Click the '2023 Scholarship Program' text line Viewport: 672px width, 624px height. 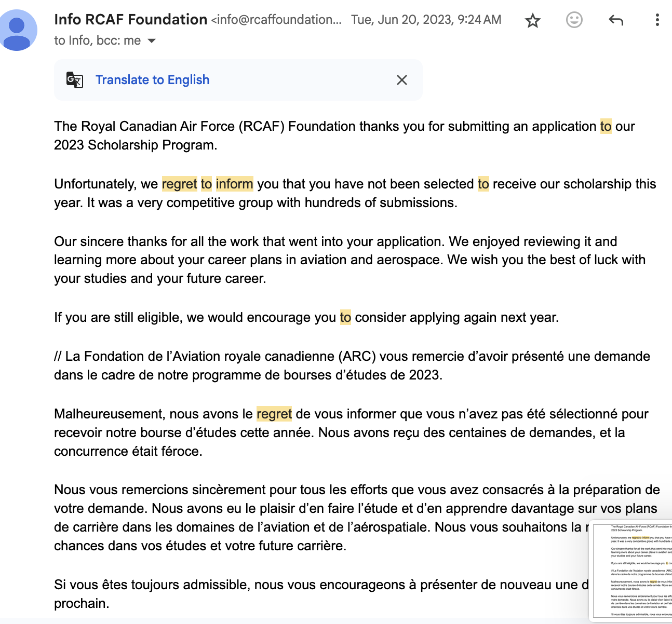(135, 145)
